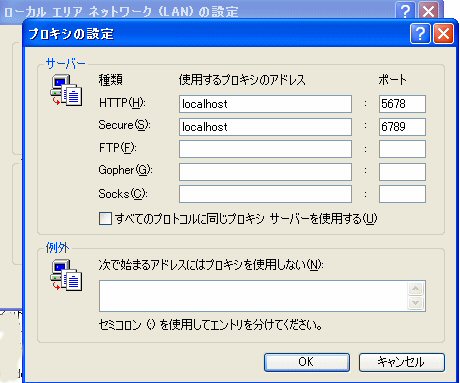Click the Secure proxy address field
The image size is (460, 383).
tap(265, 127)
